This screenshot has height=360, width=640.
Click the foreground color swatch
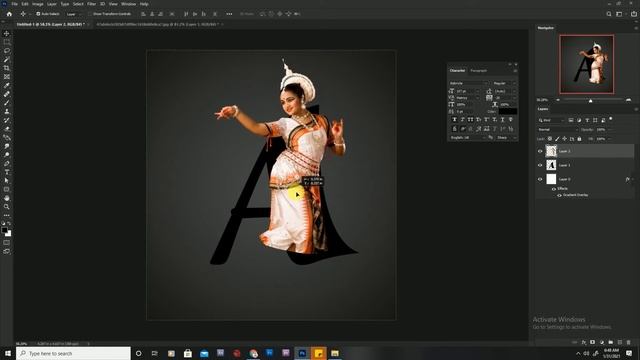pos(4,230)
